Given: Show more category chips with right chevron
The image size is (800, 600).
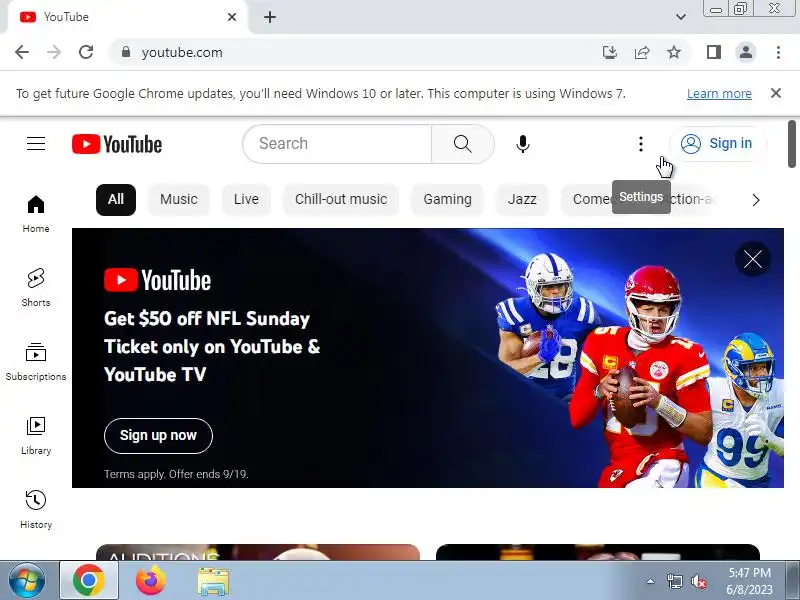Looking at the screenshot, I should (x=756, y=200).
